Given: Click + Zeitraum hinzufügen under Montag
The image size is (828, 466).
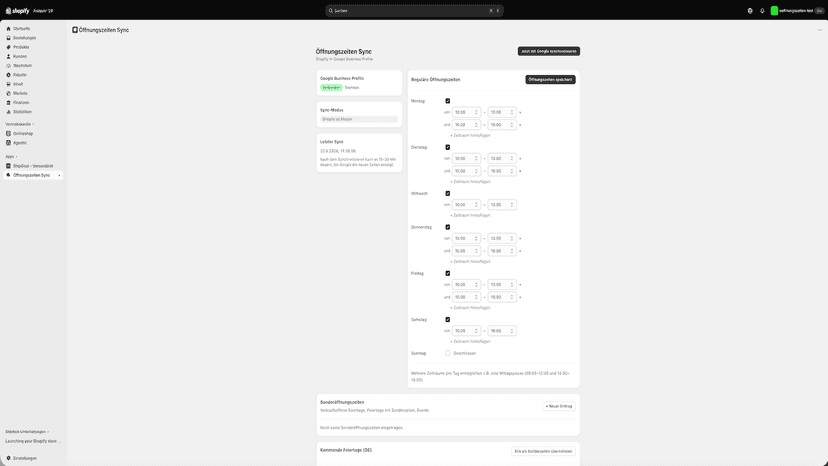Looking at the screenshot, I should pyautogui.click(x=470, y=136).
